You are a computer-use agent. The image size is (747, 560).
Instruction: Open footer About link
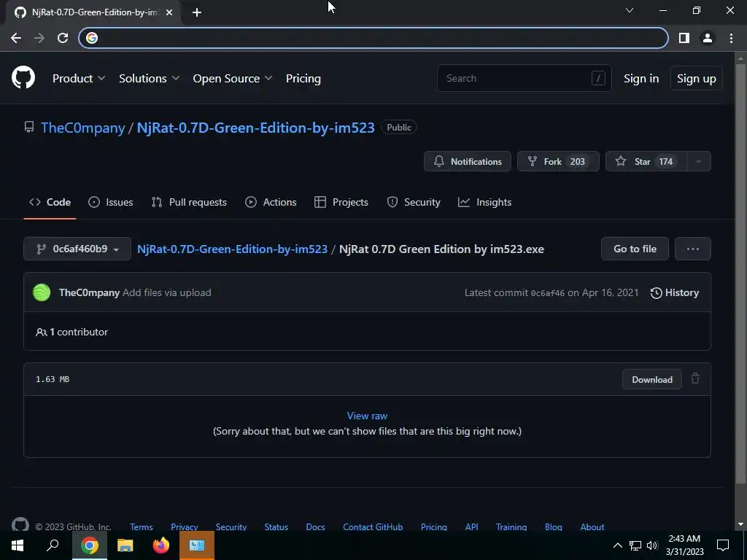click(592, 526)
